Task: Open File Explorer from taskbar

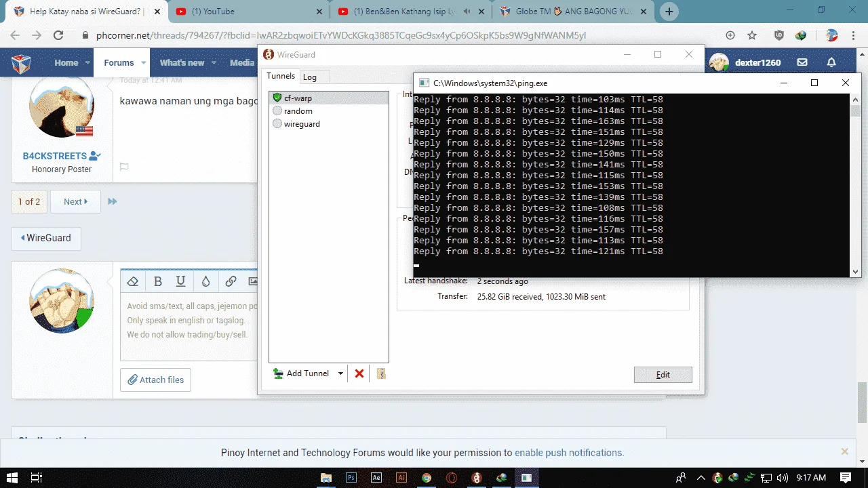Action: (326, 477)
